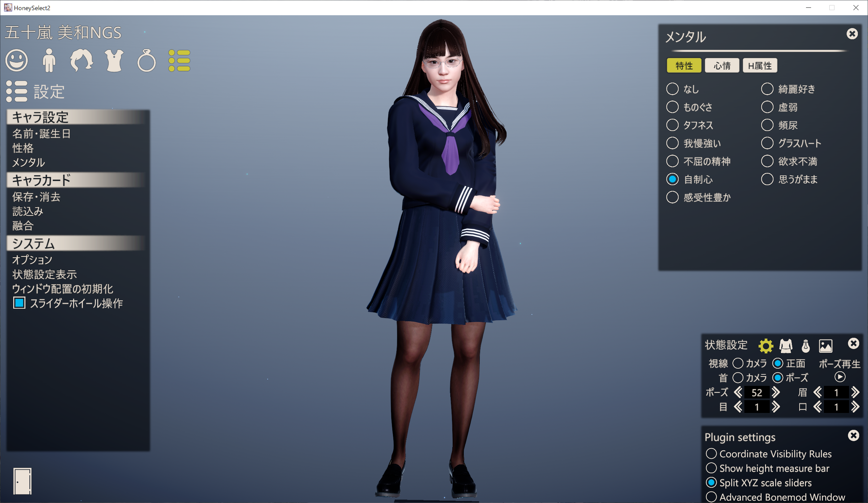The image size is (868, 503).
Task: Decrease the 口 mouth pattern
Action: point(818,407)
